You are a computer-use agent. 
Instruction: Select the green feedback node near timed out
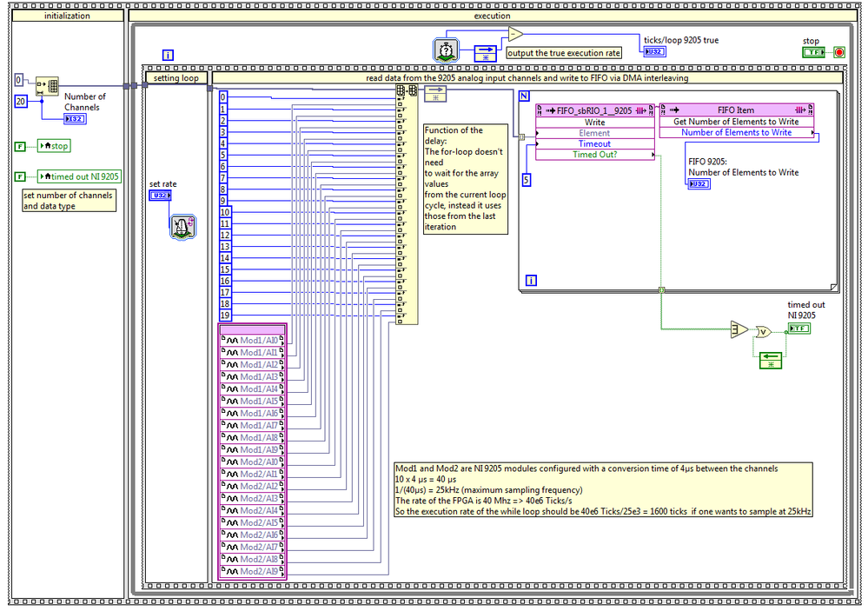771,360
